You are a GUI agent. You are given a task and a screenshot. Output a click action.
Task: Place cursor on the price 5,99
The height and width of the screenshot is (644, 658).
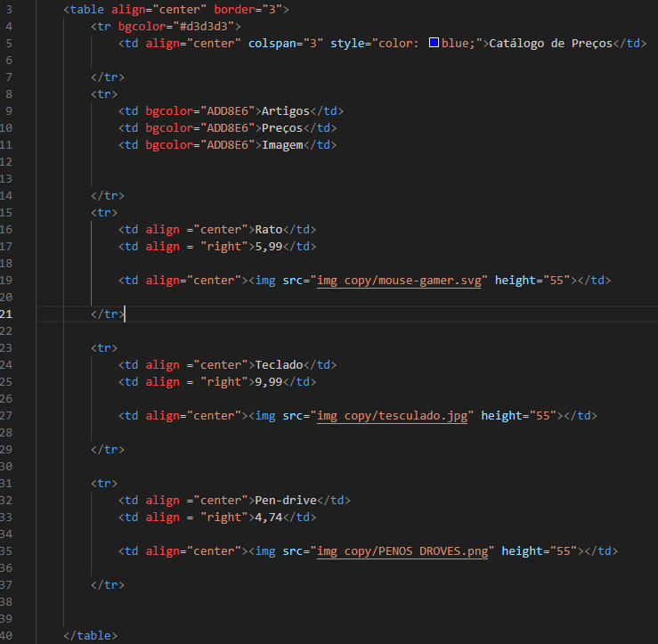[268, 247]
